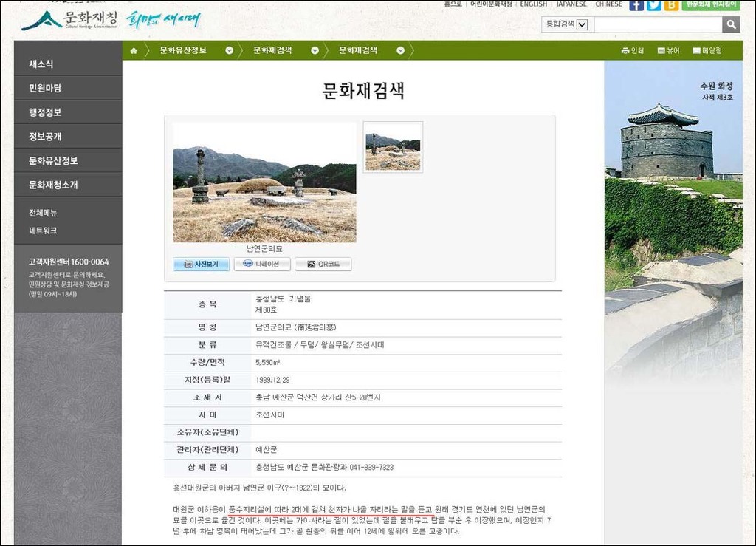Click the small tomb thumbnail image
The height and width of the screenshot is (546, 756).
pyautogui.click(x=393, y=147)
